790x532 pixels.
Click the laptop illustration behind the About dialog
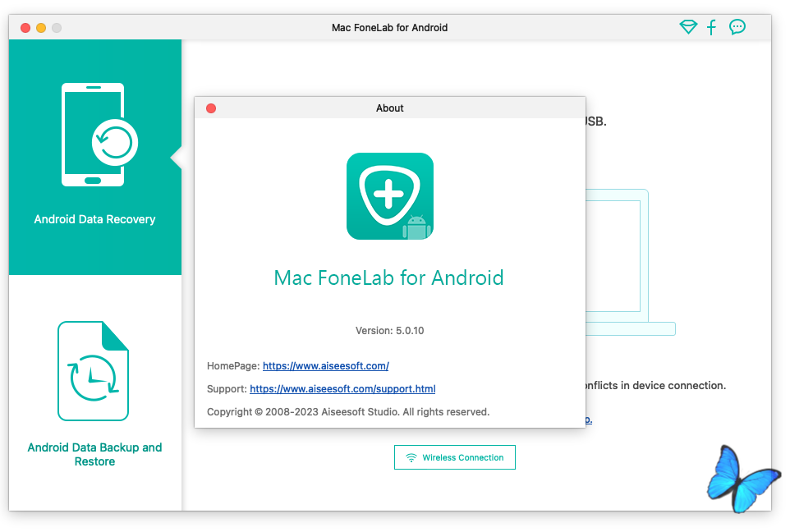point(630,262)
